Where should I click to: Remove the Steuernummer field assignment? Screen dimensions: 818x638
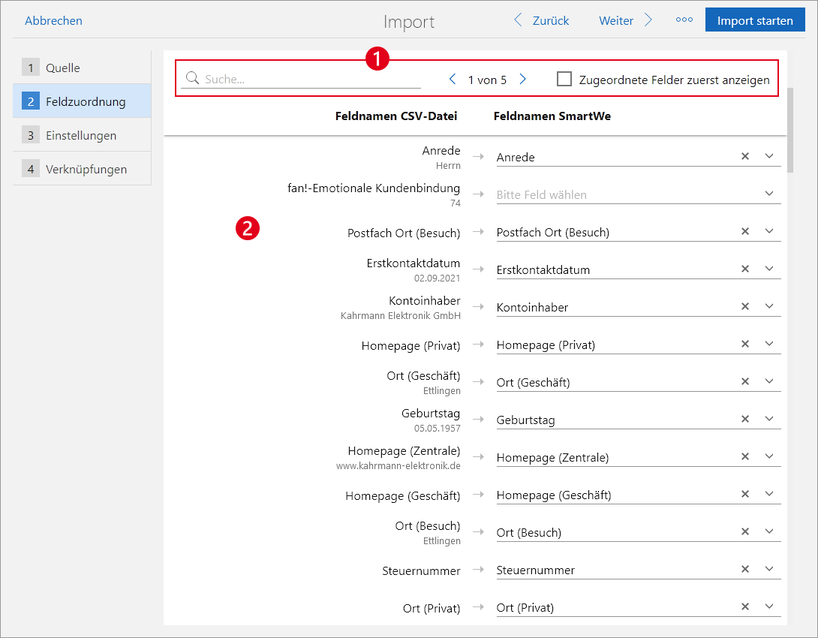coord(744,569)
